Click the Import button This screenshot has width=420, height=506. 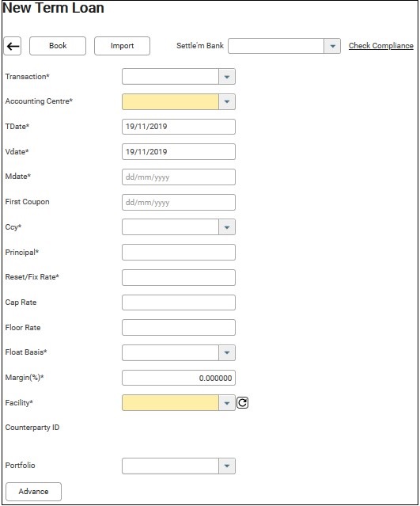(122, 46)
